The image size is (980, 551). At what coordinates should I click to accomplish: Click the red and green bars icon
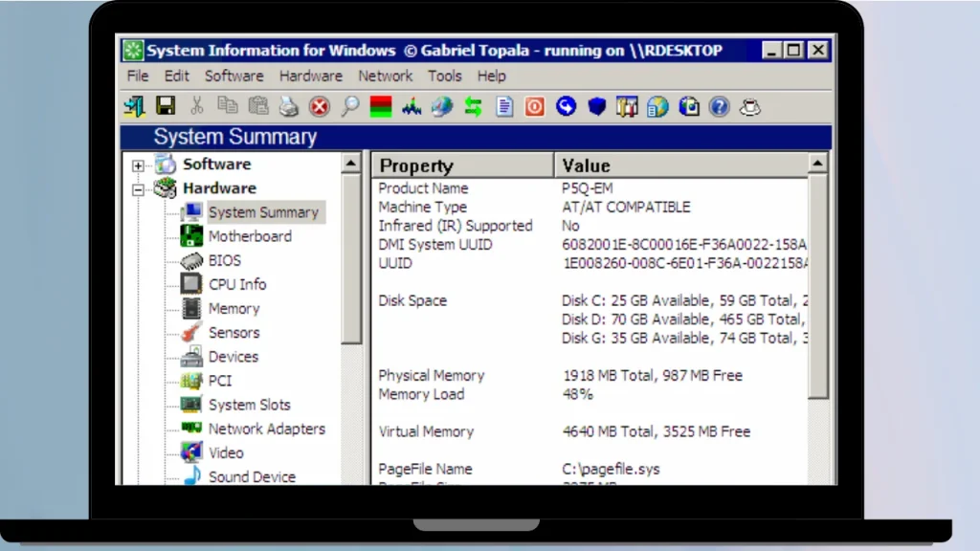pos(381,107)
